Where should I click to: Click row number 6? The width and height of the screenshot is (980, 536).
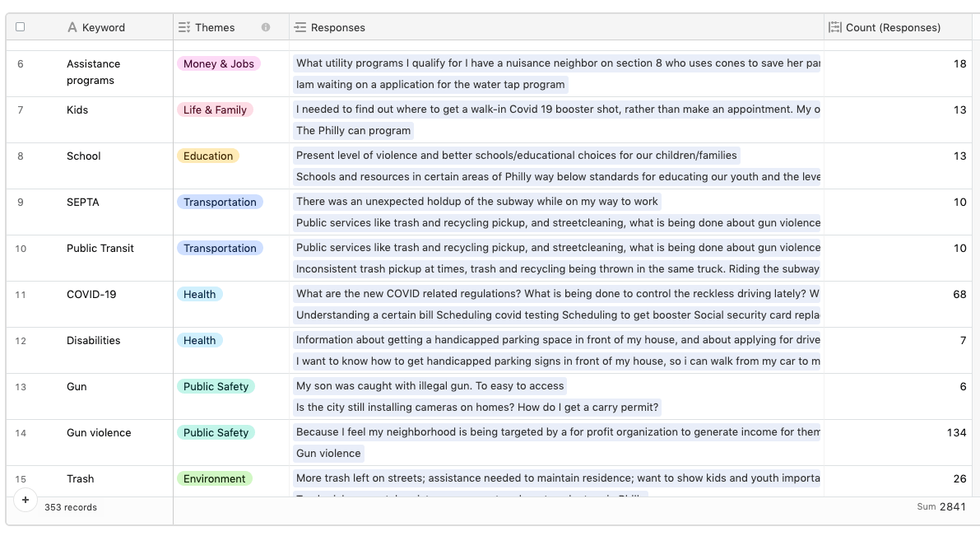[21, 63]
